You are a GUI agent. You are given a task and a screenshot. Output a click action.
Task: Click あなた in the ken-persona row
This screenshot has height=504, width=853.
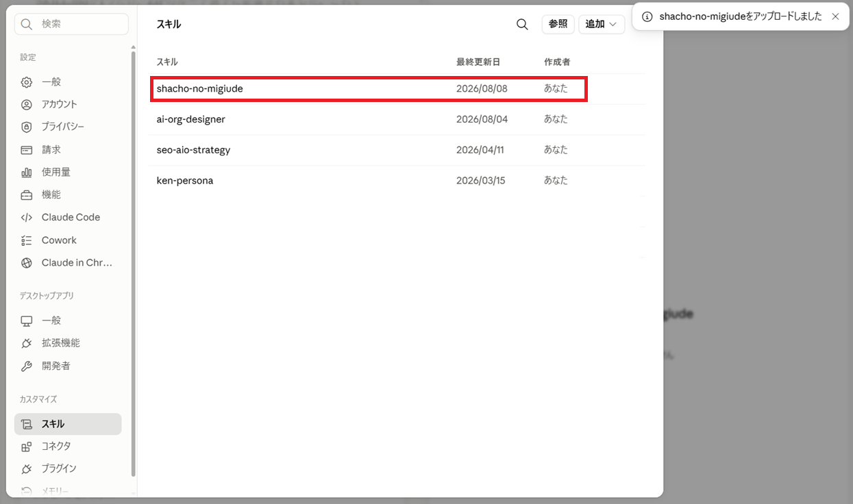tap(556, 181)
